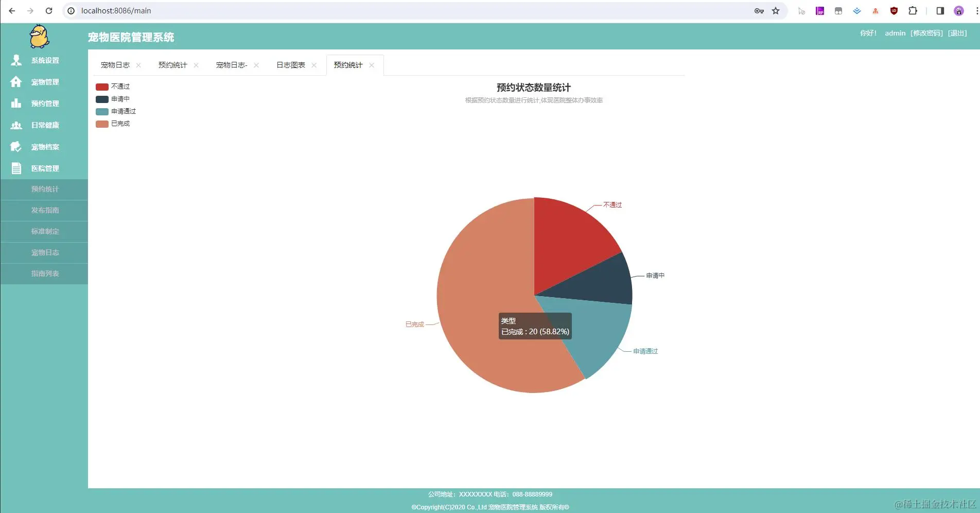Open 宠物日志 submenu item
This screenshot has height=513, width=980.
click(44, 252)
